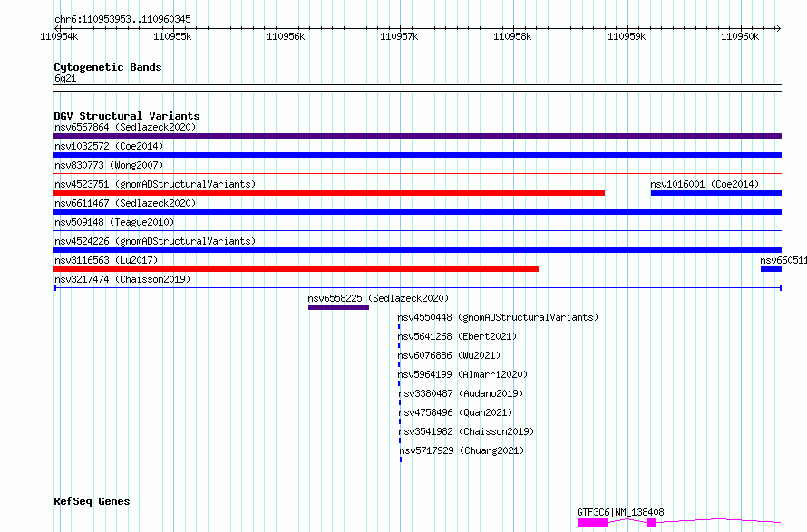Click the 110960k ruler tick label
Screen dimensions: 807x532
[740, 36]
